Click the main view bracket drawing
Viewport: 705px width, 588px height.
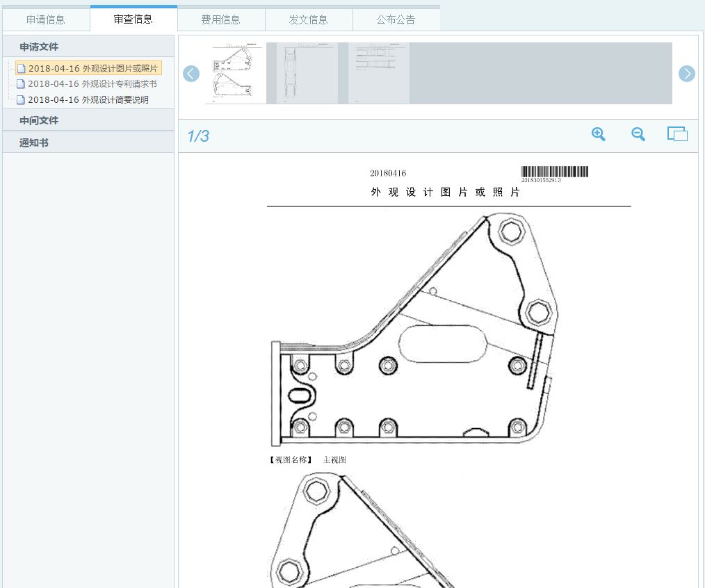coord(414,329)
